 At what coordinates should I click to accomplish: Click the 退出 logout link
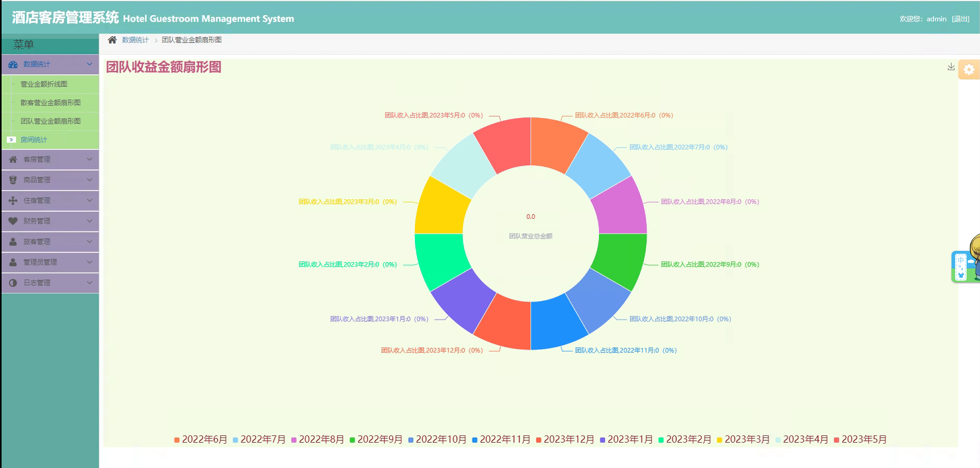coord(960,19)
